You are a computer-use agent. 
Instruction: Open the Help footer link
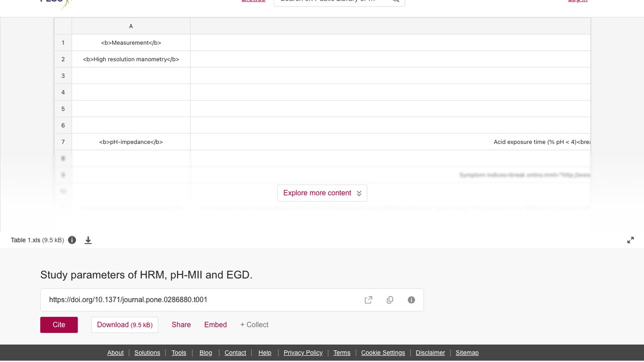[x=265, y=353]
